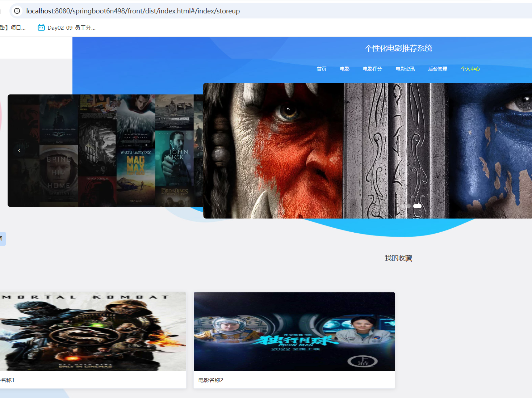Click the site information icon in address bar
Viewport: 532px width, 398px height.
coord(17,11)
